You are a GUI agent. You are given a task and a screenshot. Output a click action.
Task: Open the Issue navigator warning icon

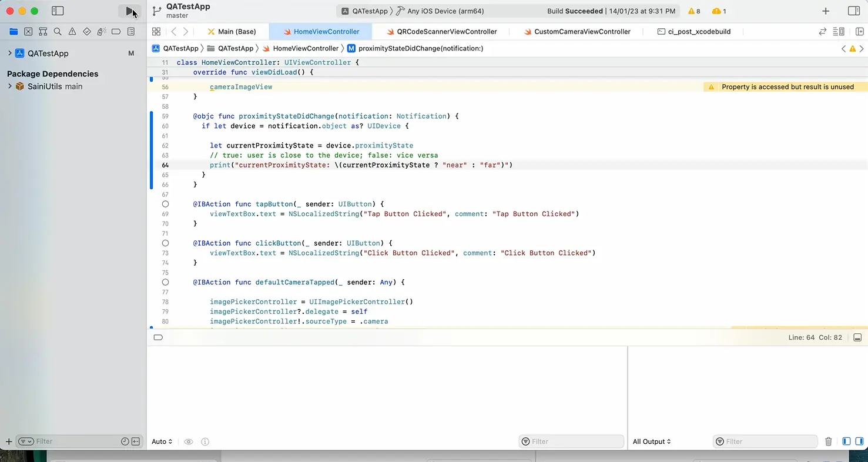coord(72,32)
